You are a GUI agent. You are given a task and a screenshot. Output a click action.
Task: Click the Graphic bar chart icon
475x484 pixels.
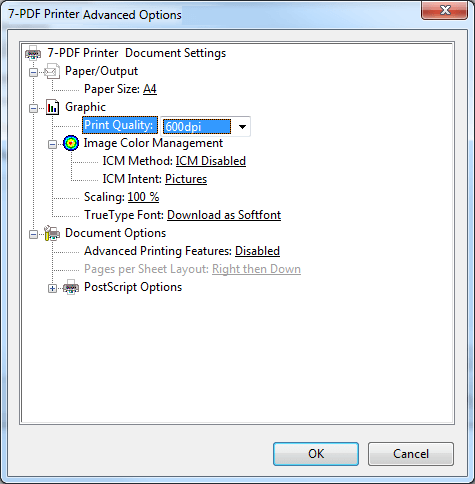(x=52, y=107)
